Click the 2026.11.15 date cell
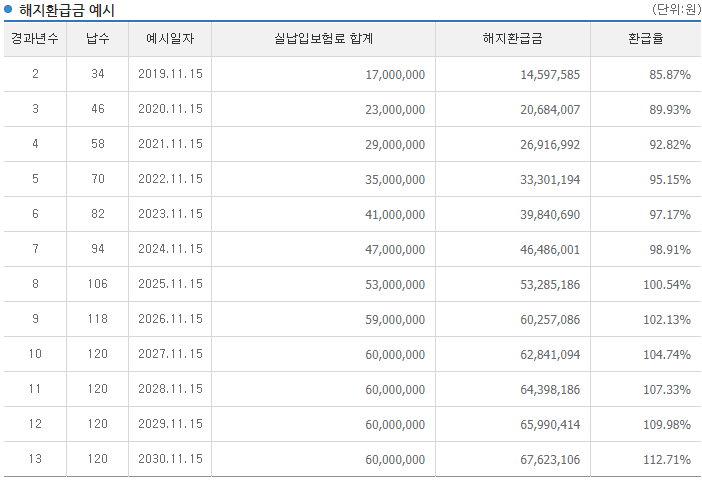This screenshot has width=702, height=481. 170,320
